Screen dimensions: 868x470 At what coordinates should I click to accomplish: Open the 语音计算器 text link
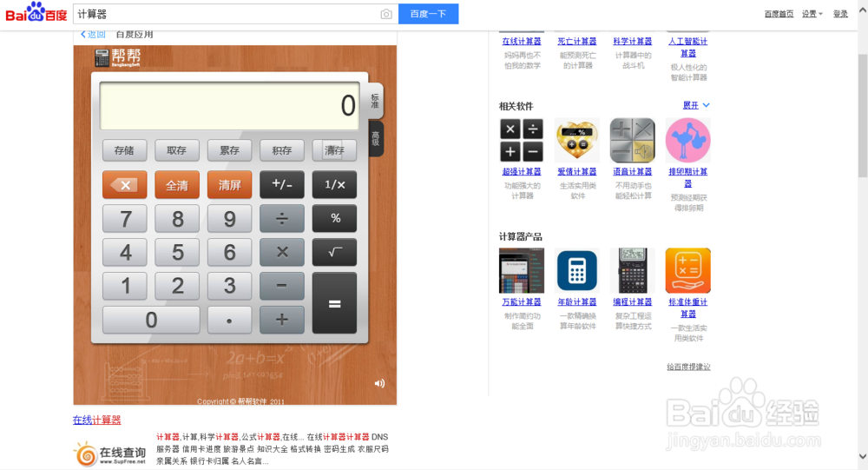pos(632,172)
